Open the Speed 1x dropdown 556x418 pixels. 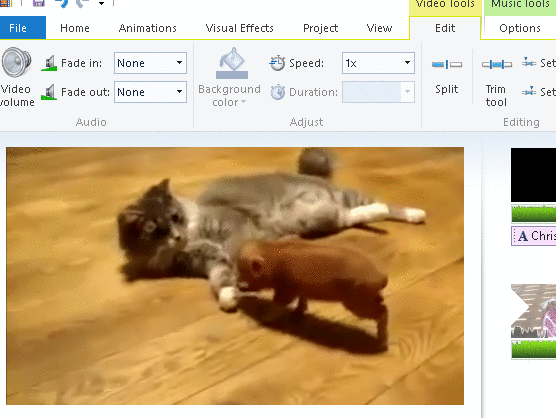(x=378, y=63)
